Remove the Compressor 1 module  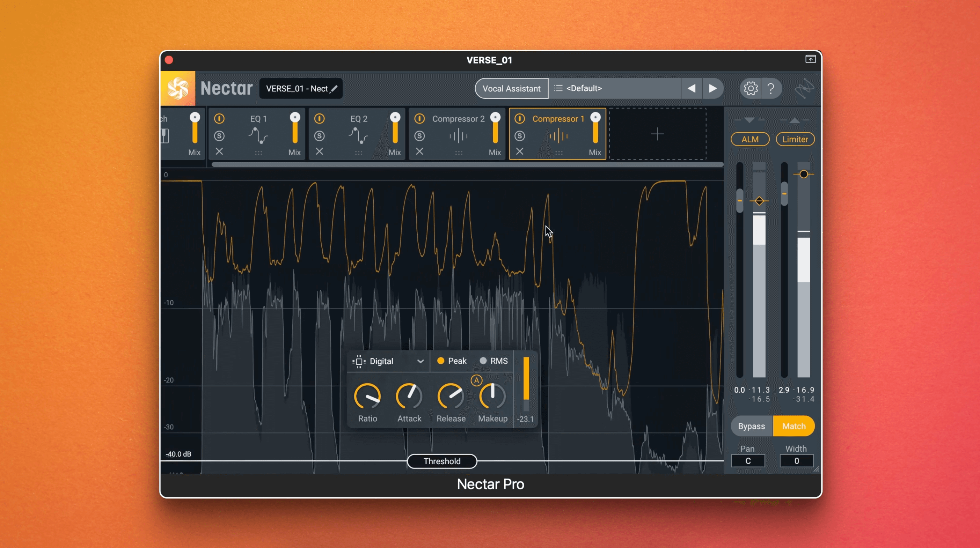[520, 151]
